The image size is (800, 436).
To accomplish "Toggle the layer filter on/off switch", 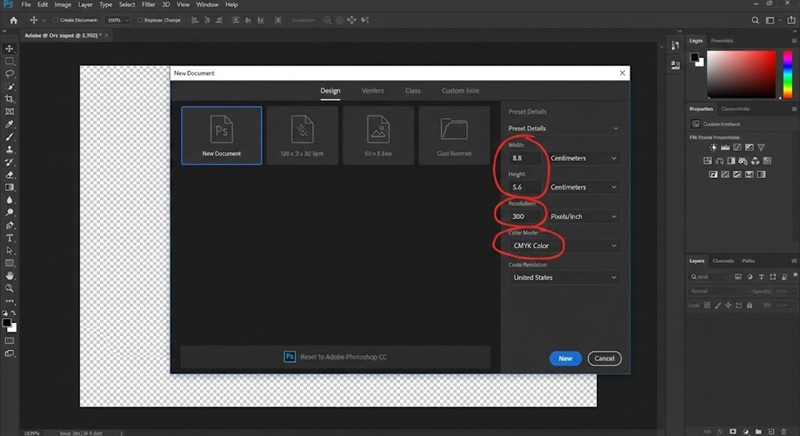I will tap(795, 275).
